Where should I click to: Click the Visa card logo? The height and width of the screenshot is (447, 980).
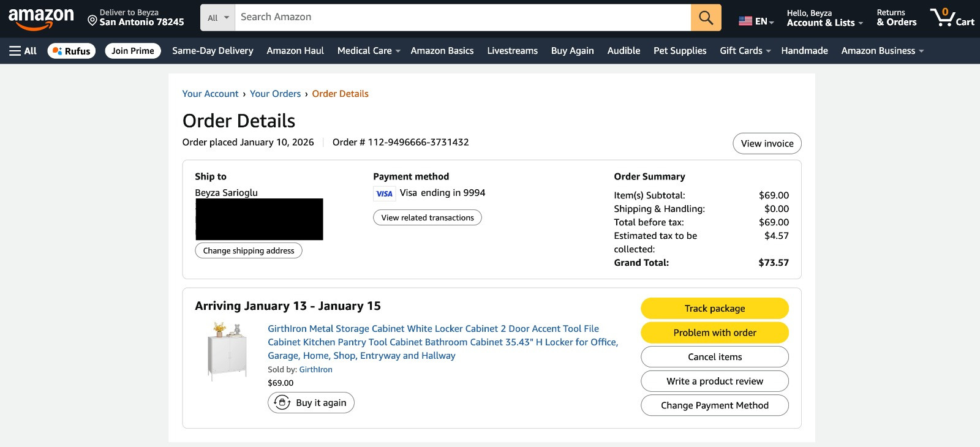pos(384,193)
